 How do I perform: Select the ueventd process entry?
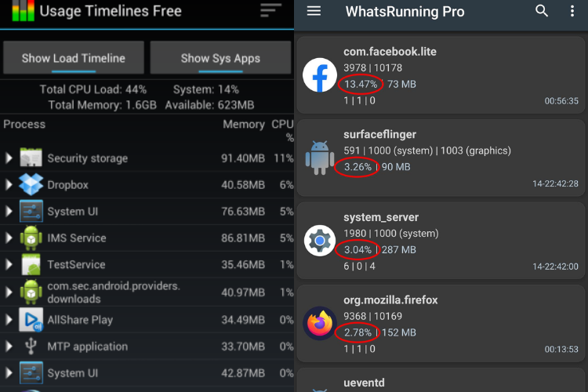click(441, 381)
